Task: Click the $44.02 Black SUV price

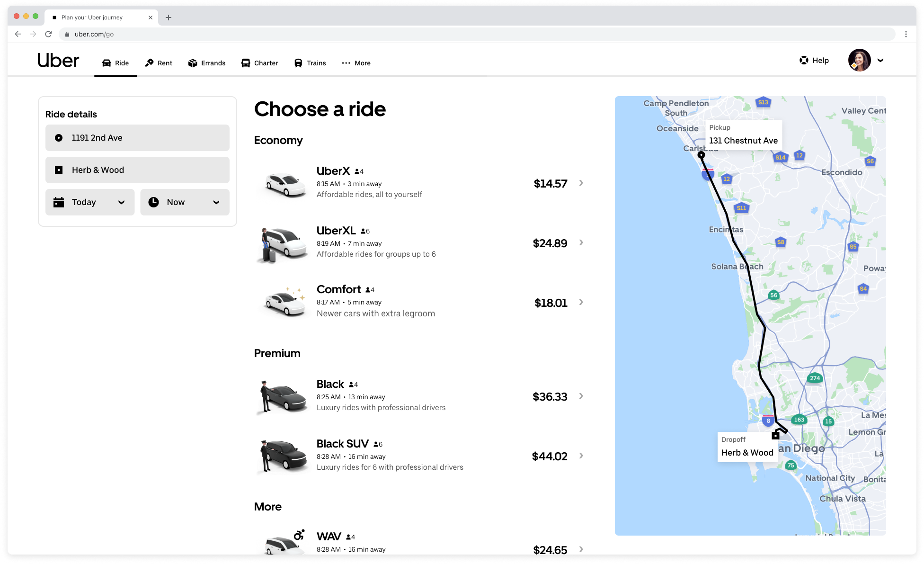Action: click(x=550, y=457)
